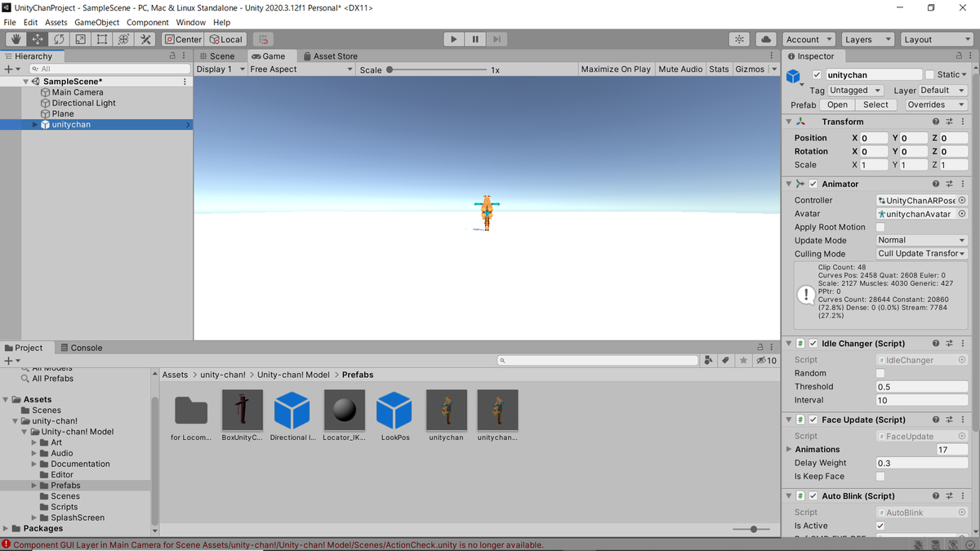Image resolution: width=980 pixels, height=551 pixels.
Task: Click Search by Type icon in Project
Action: (x=709, y=360)
